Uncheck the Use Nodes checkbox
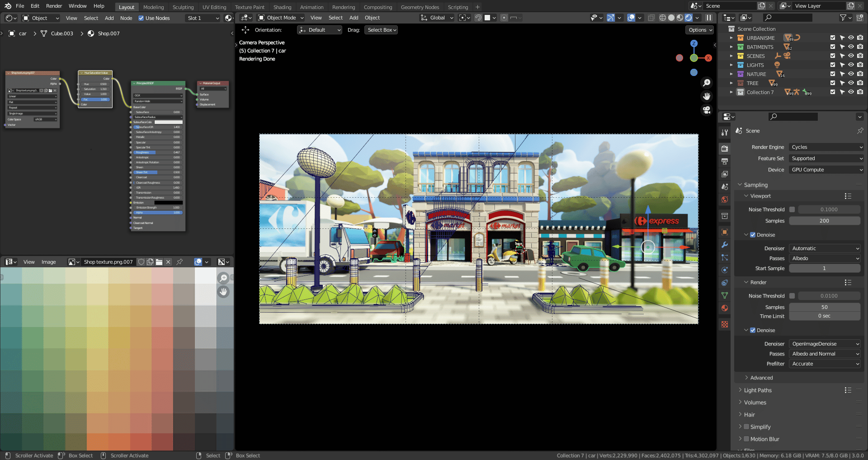 [x=141, y=18]
